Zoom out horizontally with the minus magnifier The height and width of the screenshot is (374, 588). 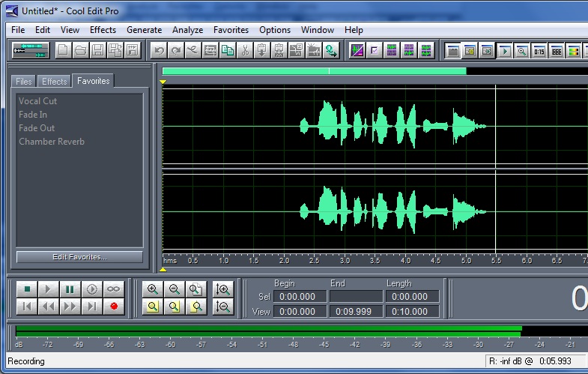click(175, 289)
